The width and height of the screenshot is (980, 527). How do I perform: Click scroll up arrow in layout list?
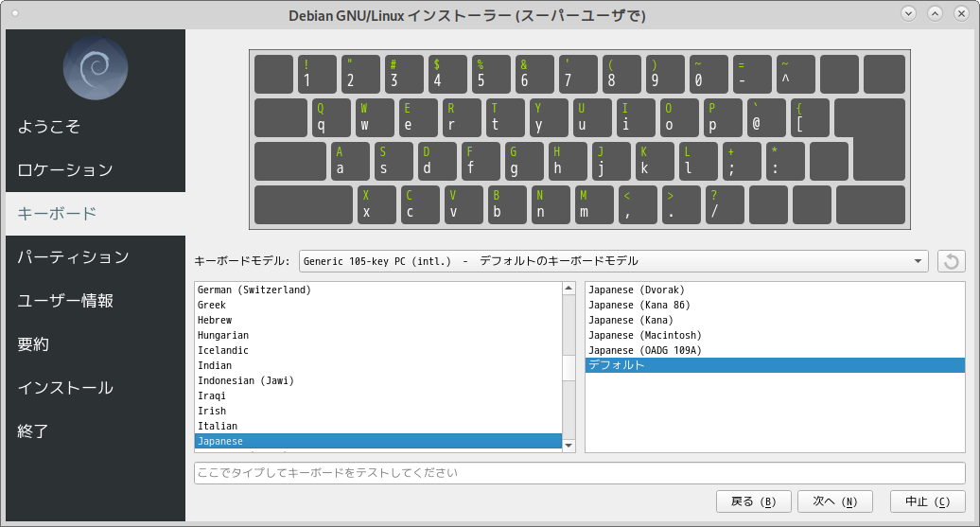coord(569,289)
